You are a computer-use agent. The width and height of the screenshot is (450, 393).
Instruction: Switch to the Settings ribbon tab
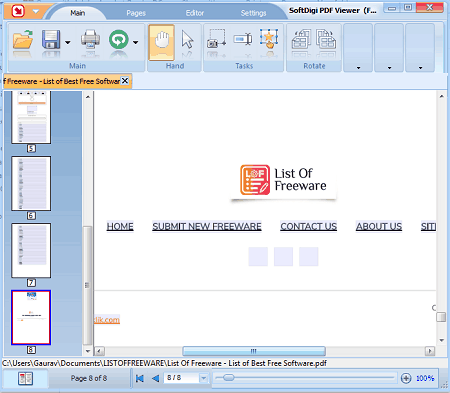(x=253, y=13)
